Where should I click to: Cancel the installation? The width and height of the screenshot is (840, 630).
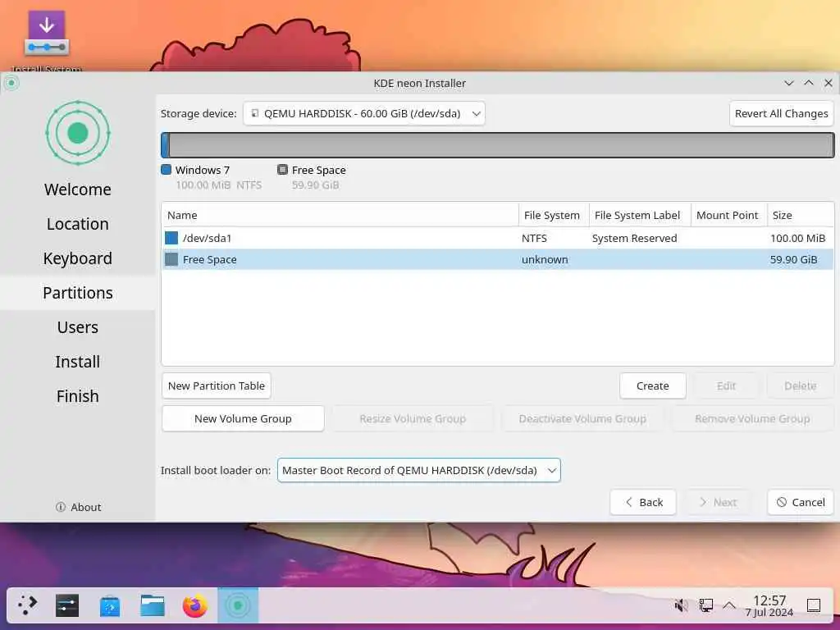click(x=801, y=502)
